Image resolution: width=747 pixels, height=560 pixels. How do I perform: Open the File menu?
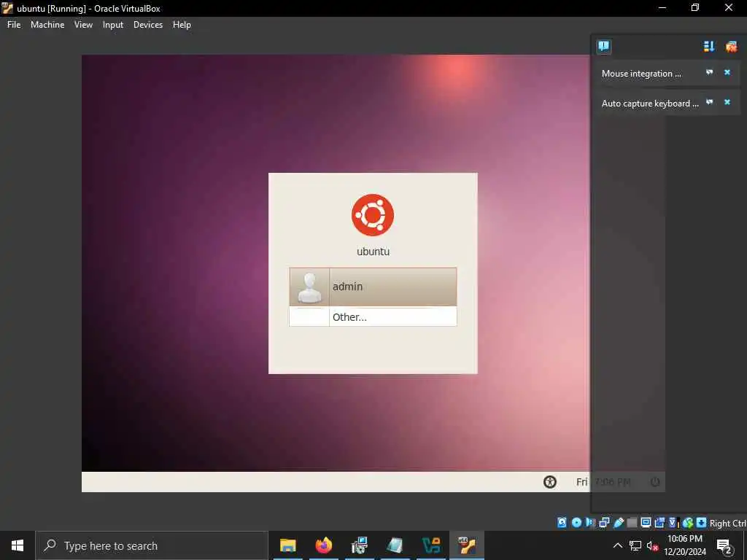click(14, 25)
